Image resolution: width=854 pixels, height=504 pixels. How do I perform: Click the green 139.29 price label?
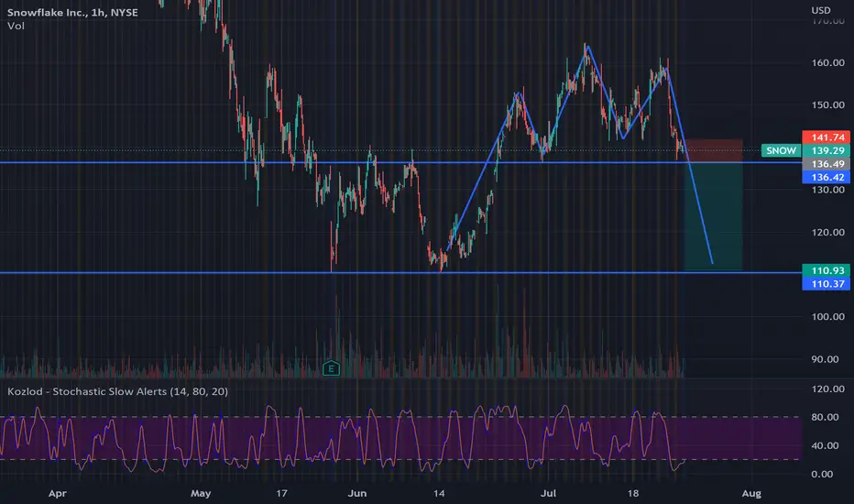(x=826, y=150)
